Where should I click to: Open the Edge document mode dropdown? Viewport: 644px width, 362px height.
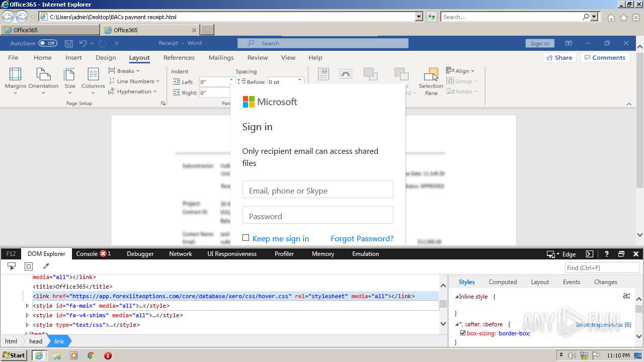(561, 254)
